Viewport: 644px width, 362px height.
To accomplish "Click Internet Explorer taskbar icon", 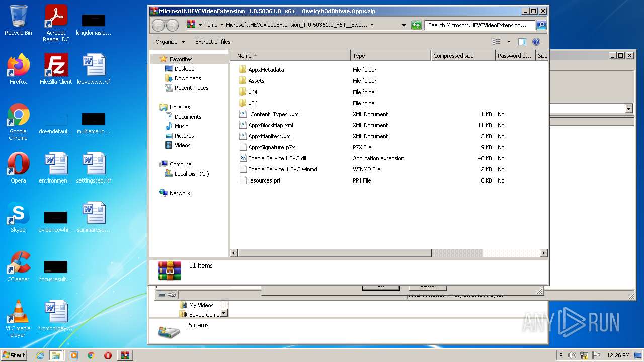I will click(x=40, y=355).
